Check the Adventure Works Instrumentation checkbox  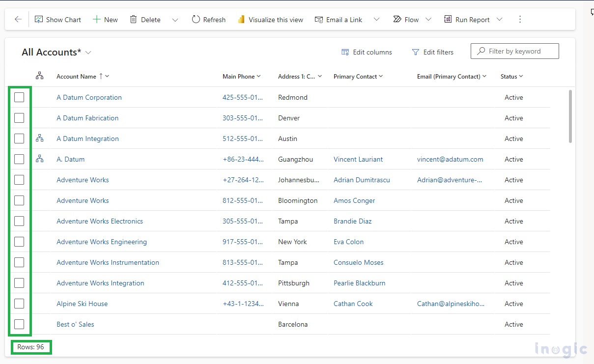pos(19,262)
